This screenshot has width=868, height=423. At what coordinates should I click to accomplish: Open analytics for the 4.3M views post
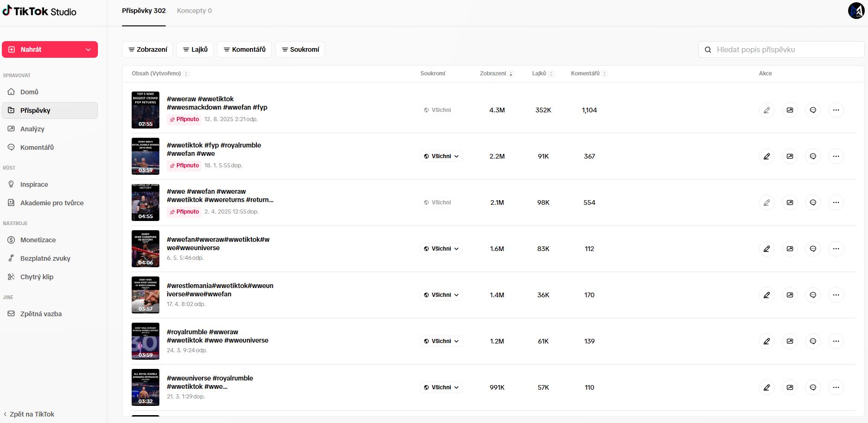(790, 110)
